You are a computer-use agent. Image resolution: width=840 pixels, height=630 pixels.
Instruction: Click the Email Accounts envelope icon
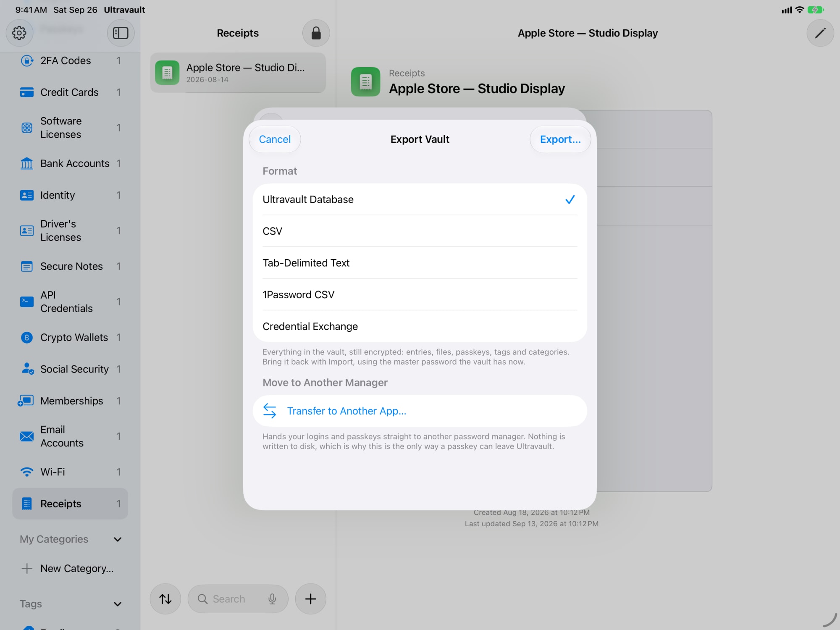tap(27, 436)
